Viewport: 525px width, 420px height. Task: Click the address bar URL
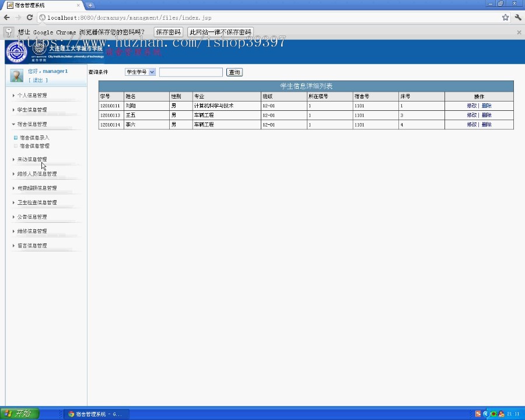[129, 17]
